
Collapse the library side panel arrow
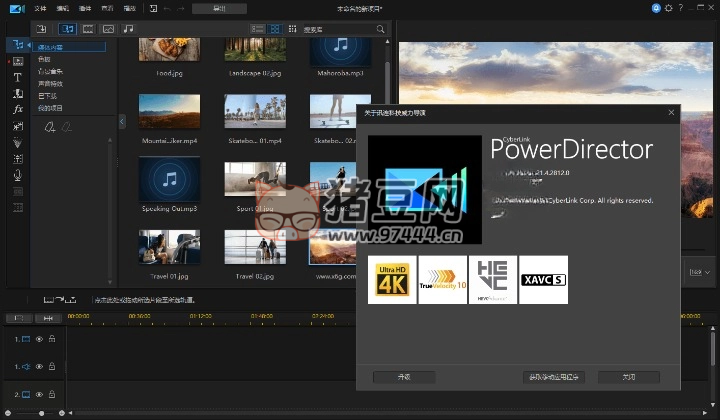coord(122,122)
